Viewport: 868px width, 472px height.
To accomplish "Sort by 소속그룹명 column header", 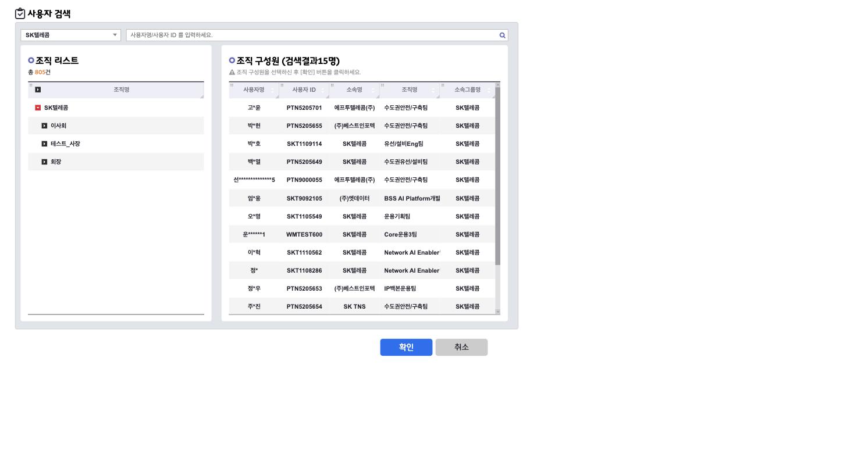I will tap(467, 90).
